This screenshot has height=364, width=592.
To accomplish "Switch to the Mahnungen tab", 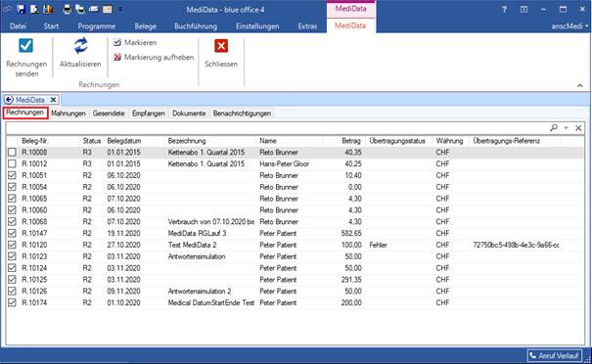I will (x=68, y=114).
